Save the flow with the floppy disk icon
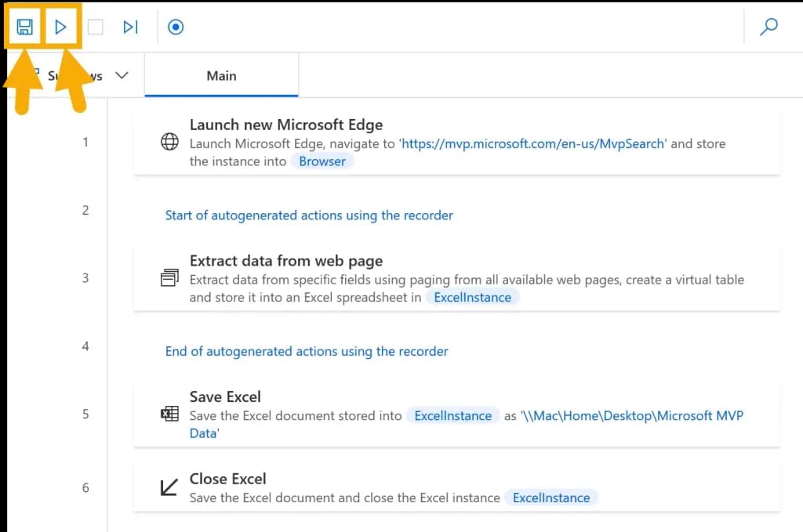 (x=24, y=27)
